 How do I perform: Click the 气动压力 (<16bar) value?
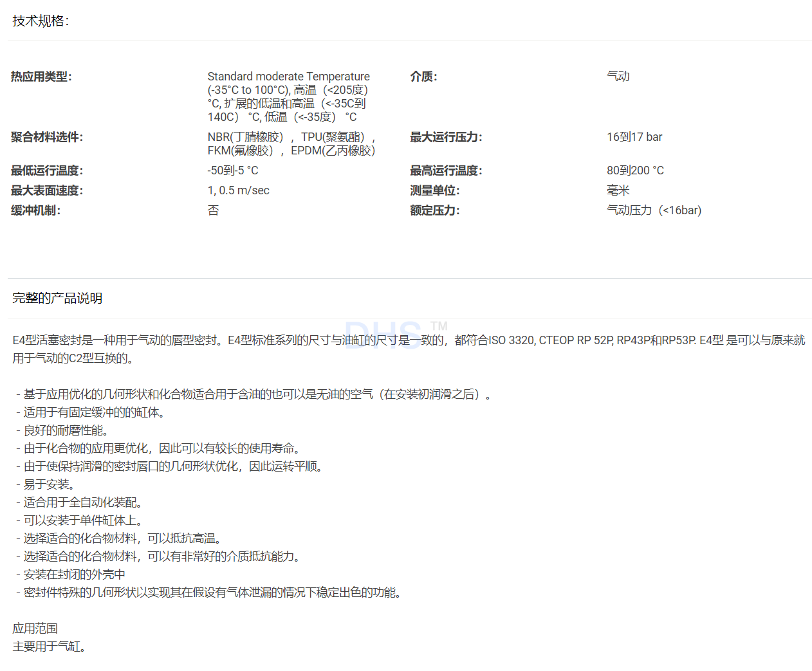[654, 210]
